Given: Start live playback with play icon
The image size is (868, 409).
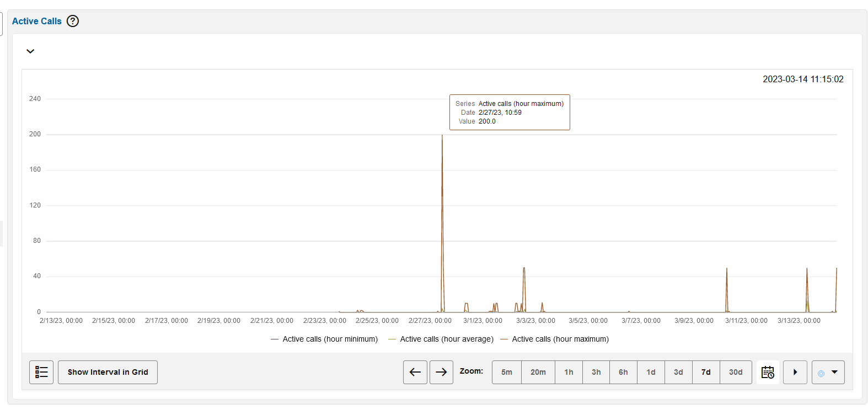Looking at the screenshot, I should (795, 372).
